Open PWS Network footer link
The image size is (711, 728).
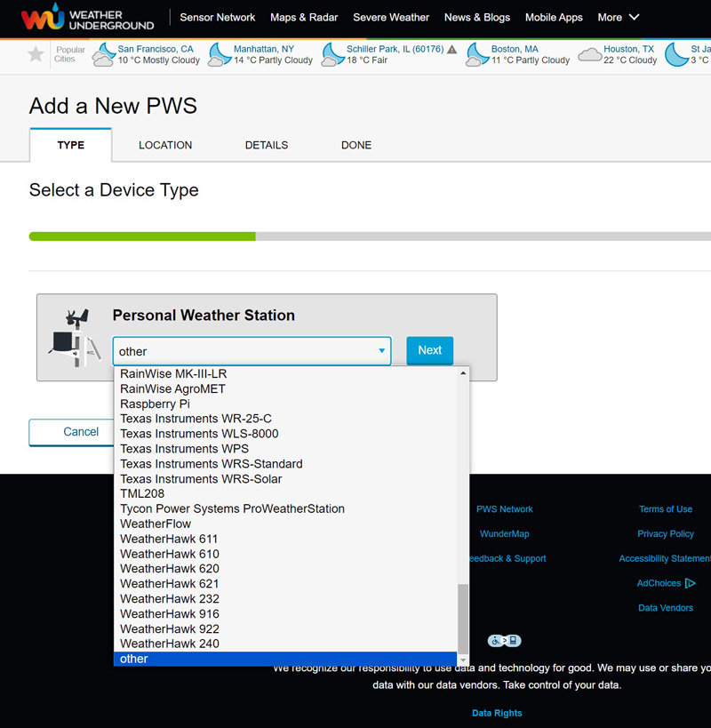pyautogui.click(x=505, y=508)
